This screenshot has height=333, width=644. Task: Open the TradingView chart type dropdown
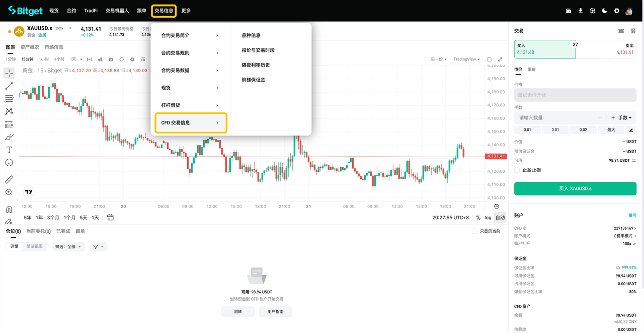click(x=466, y=59)
